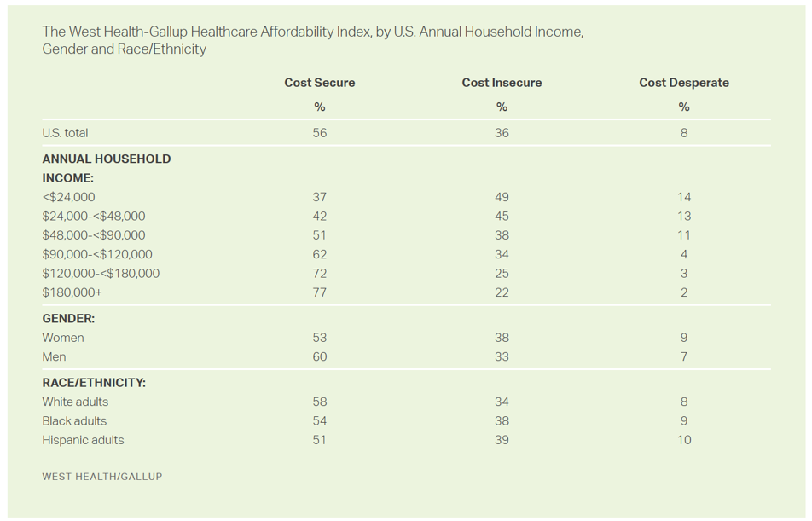Select the U.S. total row label
This screenshot has width=812, height=521.
(65, 133)
